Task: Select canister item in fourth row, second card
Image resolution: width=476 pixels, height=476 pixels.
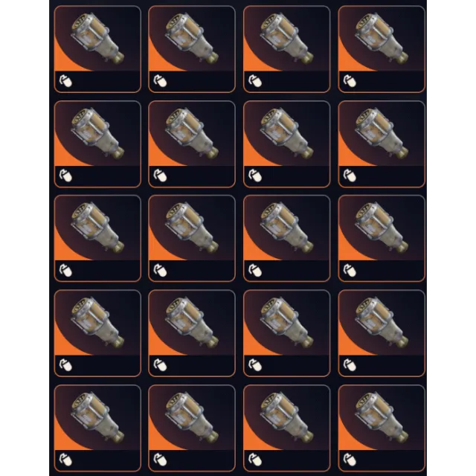Action: [x=192, y=322]
